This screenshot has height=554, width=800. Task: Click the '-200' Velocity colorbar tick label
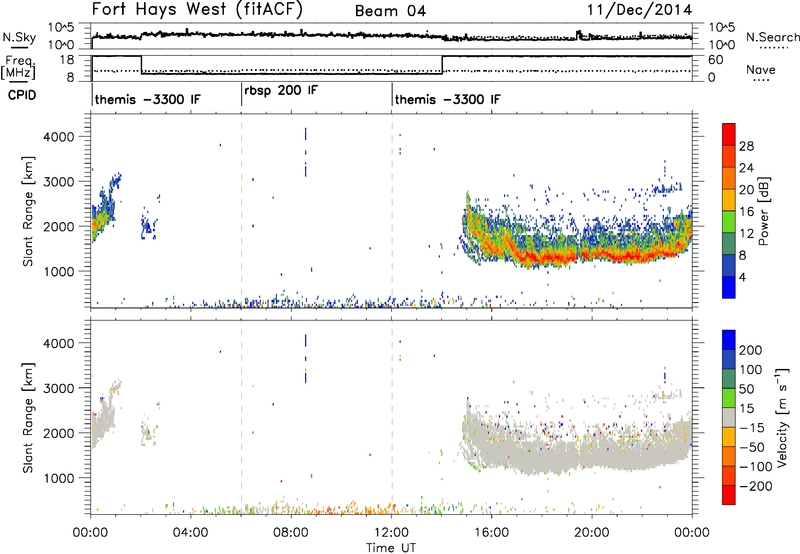[756, 486]
